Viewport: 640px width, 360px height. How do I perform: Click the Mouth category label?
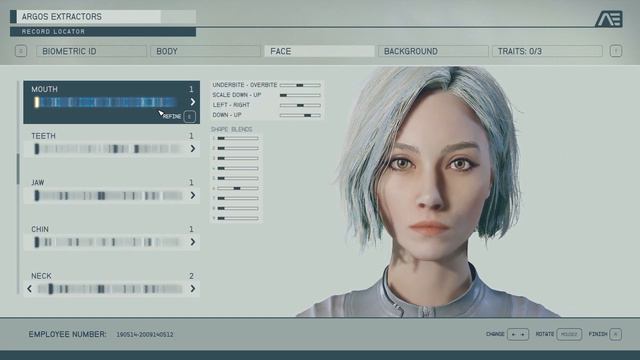point(44,89)
